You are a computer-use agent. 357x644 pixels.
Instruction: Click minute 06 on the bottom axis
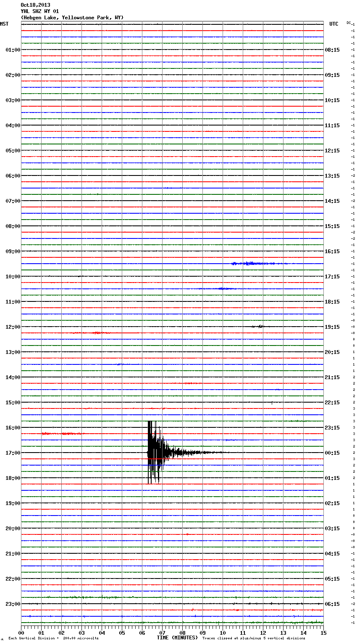point(142,633)
